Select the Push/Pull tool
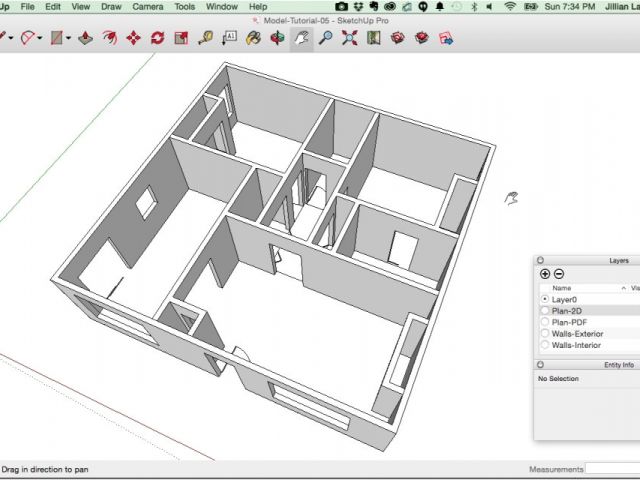Viewport: 640px width, 480px height. click(x=84, y=39)
